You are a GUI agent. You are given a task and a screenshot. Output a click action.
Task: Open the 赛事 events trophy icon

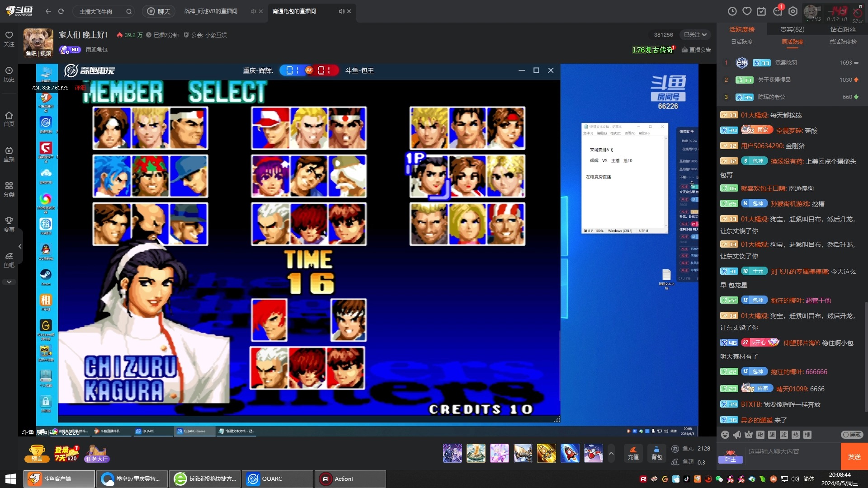coord(9,225)
